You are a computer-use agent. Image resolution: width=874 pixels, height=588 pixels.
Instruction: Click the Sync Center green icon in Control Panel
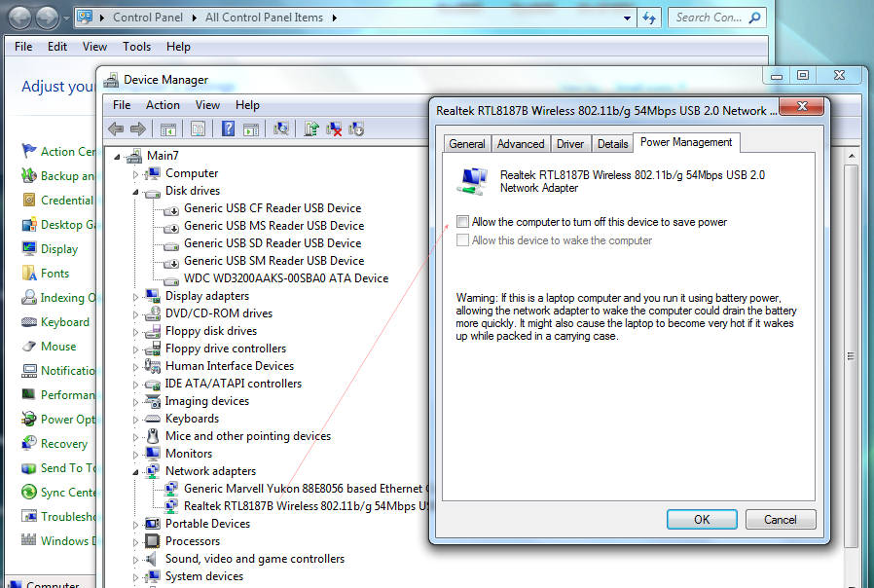pyautogui.click(x=29, y=493)
